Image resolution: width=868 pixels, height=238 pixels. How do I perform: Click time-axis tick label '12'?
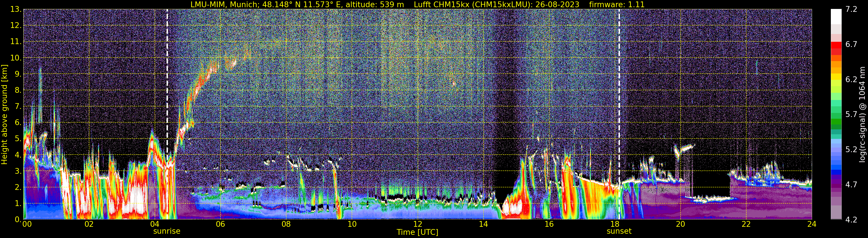pyautogui.click(x=417, y=224)
